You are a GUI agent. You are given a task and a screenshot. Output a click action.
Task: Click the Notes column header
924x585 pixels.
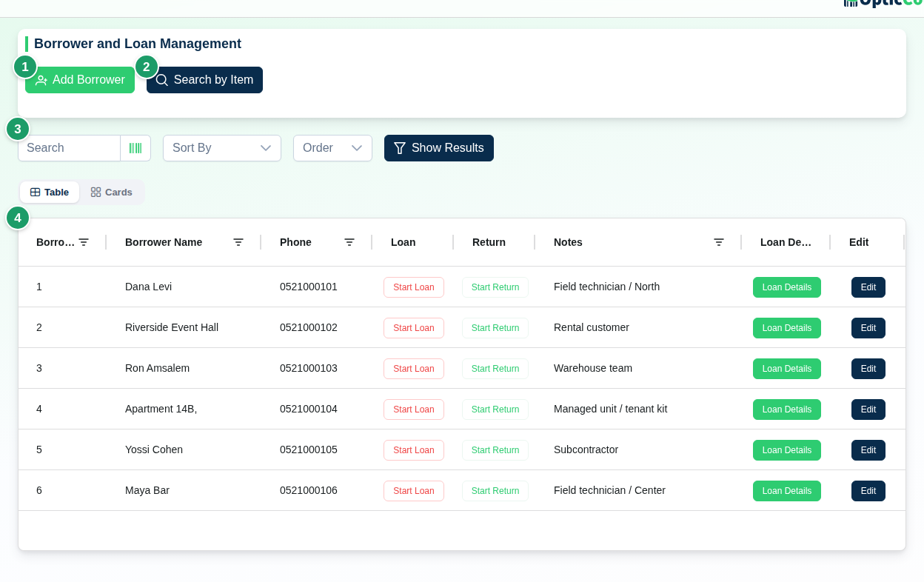pyautogui.click(x=568, y=242)
